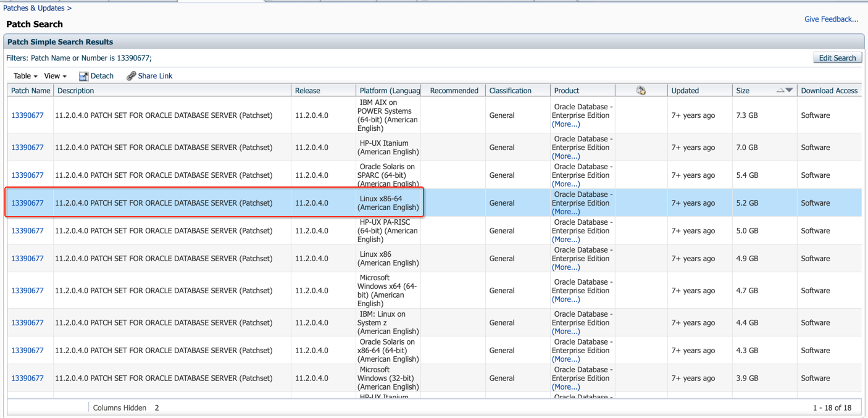Click the Patch Name column header
Viewport: 868px width, 418px height.
pyautogui.click(x=30, y=91)
